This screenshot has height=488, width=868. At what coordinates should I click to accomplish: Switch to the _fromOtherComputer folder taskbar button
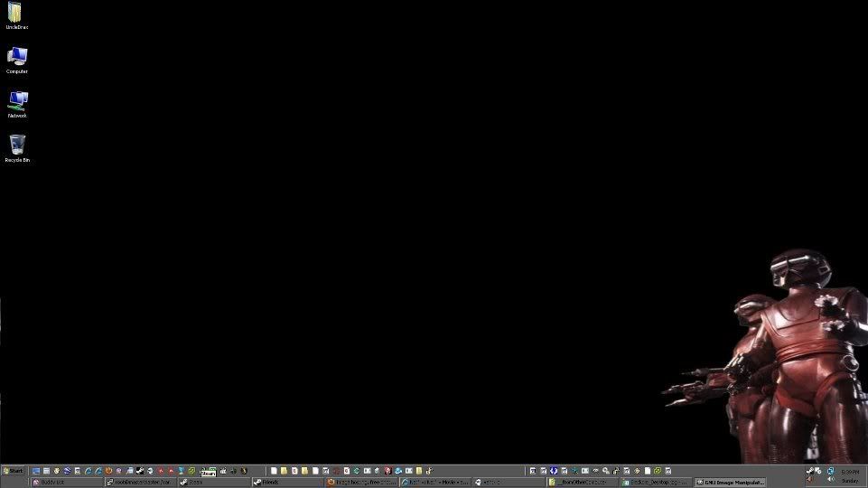coord(583,483)
